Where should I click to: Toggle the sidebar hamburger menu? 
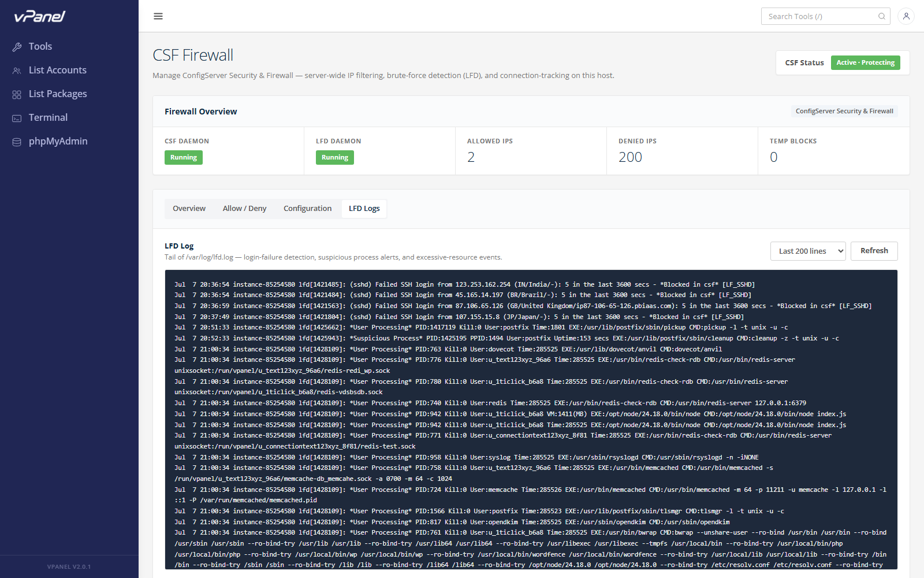[158, 16]
